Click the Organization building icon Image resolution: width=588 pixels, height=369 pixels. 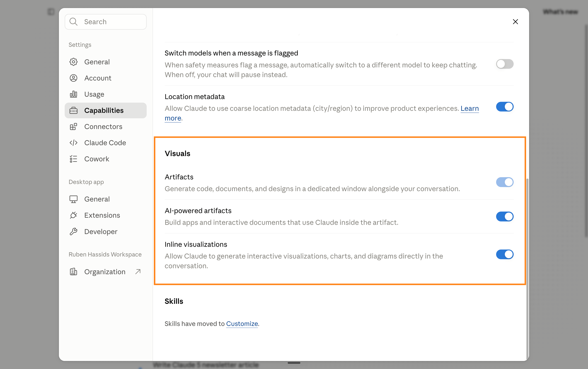[x=73, y=272]
